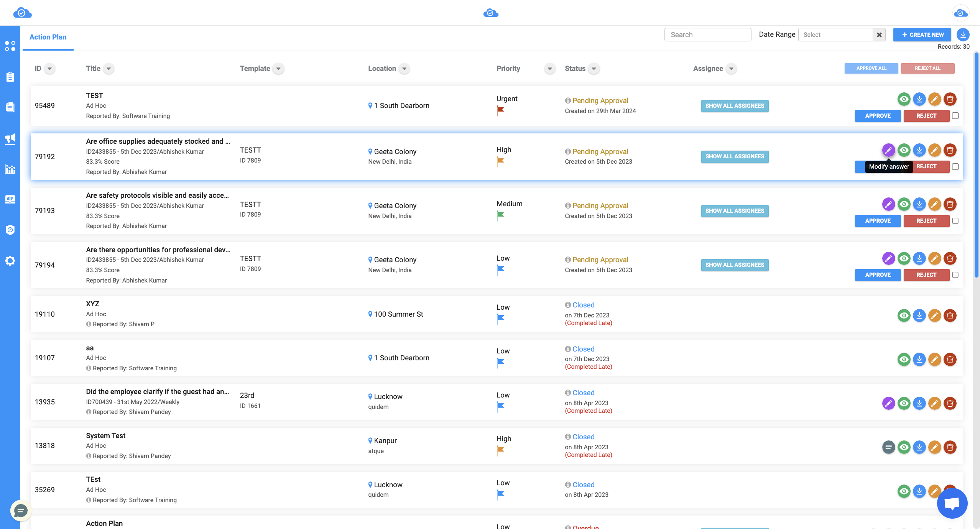This screenshot has width=980, height=529.
Task: Click the 'System Test' title
Action: (105, 435)
